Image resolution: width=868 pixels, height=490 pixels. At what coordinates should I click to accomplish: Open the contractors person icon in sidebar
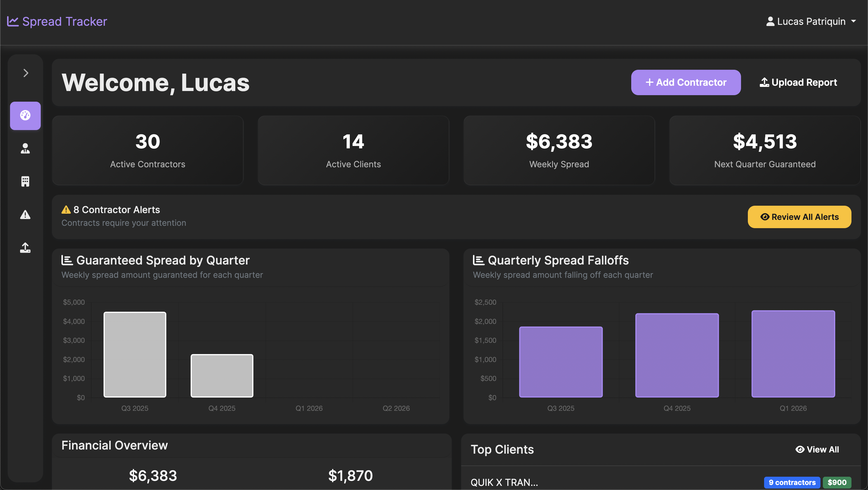click(x=25, y=148)
